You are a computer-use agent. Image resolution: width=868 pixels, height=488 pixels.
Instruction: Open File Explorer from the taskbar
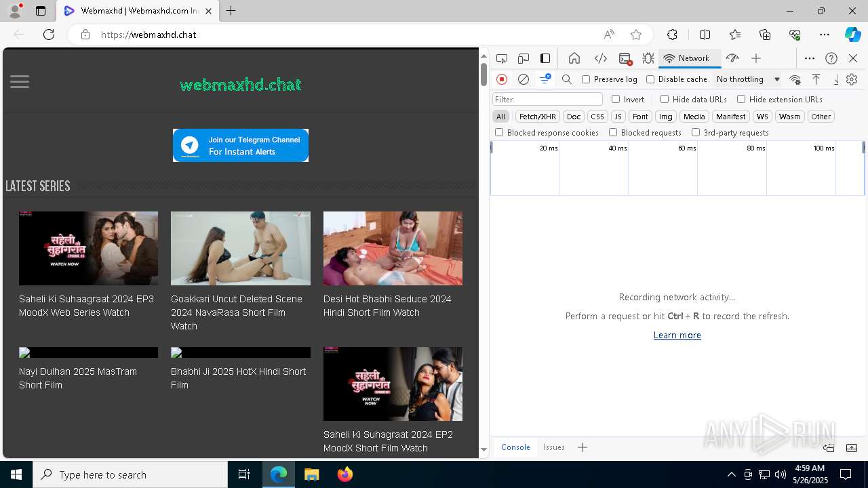pyautogui.click(x=311, y=474)
